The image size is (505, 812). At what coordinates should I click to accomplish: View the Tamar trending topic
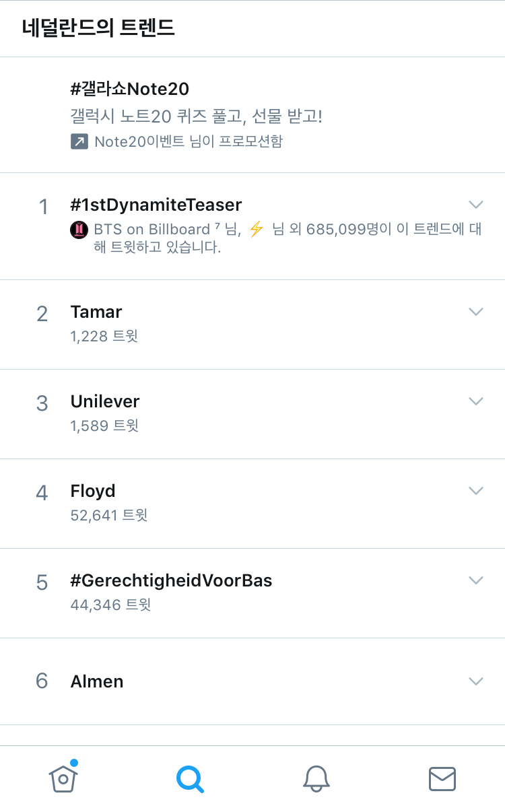96,312
